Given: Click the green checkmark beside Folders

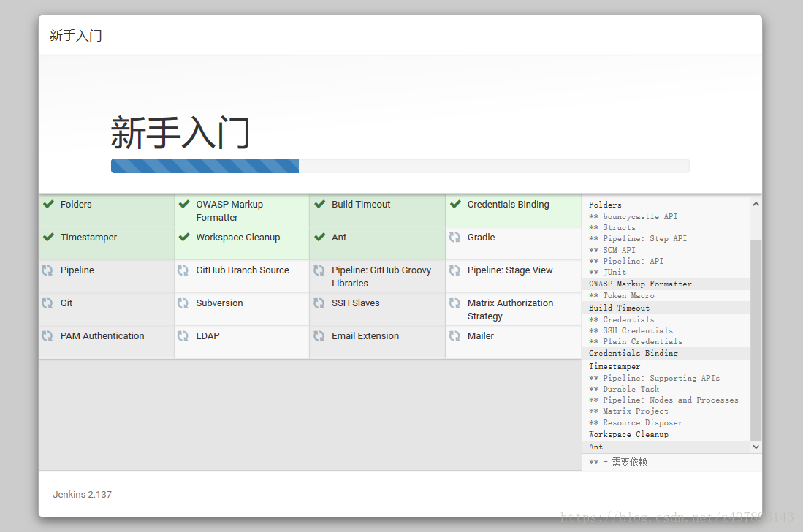Looking at the screenshot, I should (48, 205).
